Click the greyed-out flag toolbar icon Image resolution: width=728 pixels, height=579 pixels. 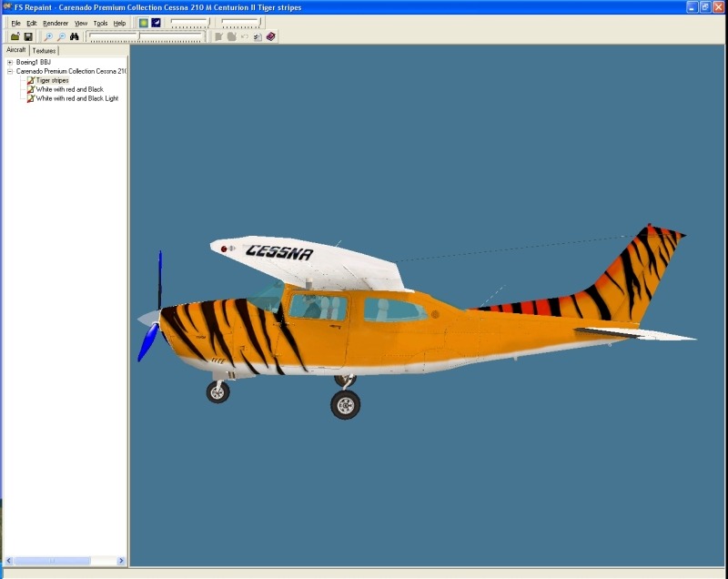(x=218, y=36)
